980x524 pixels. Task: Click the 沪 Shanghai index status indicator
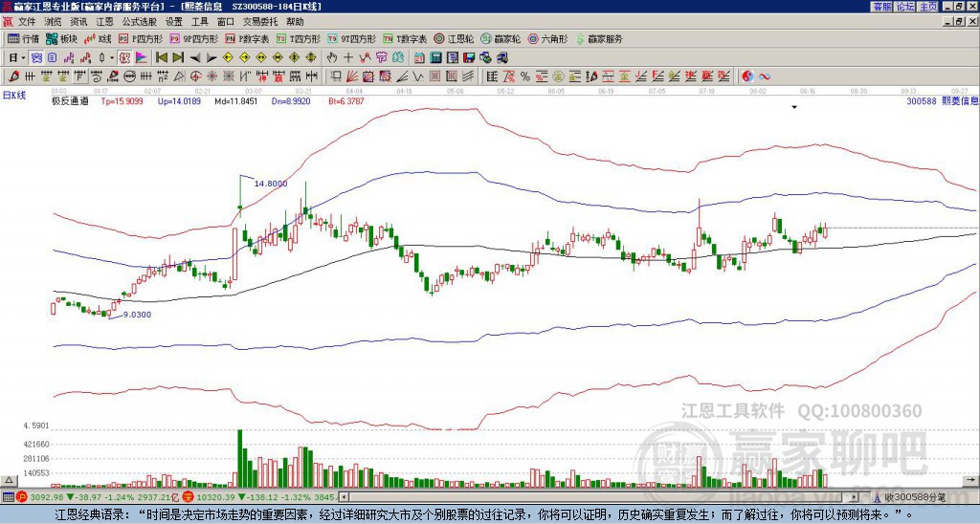(x=21, y=497)
